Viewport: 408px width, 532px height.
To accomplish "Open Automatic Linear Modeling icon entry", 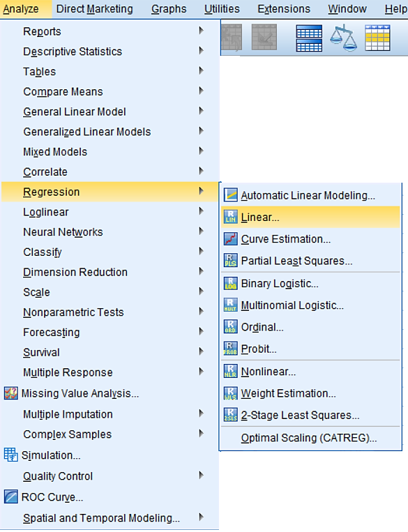I will click(x=230, y=195).
